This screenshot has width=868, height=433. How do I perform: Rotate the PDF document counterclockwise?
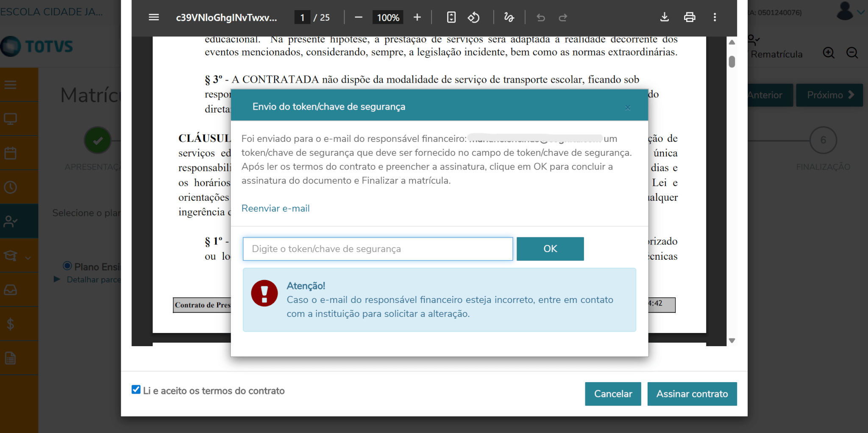(473, 17)
